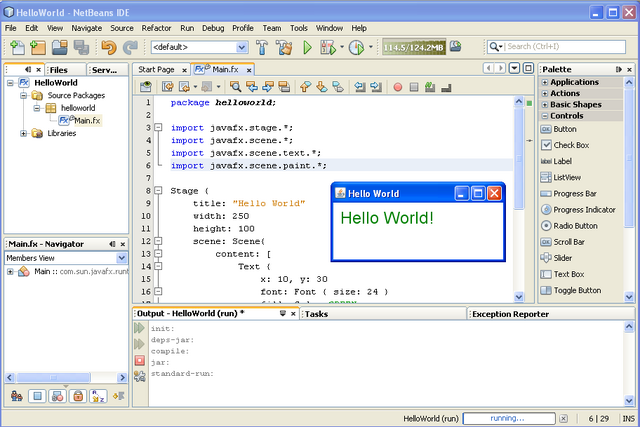
Task: Toggle the Show Fields navigator filter
Action: pos(37,396)
